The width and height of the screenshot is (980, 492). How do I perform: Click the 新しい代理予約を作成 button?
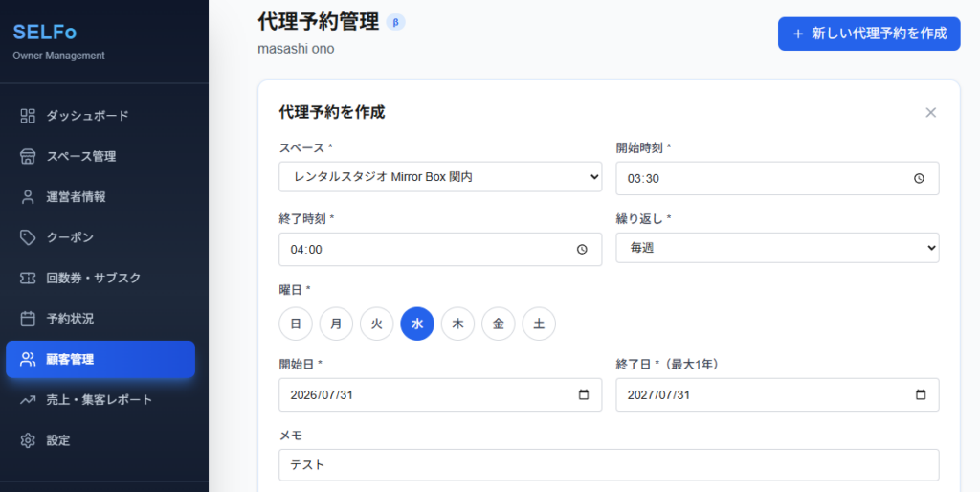click(x=869, y=34)
